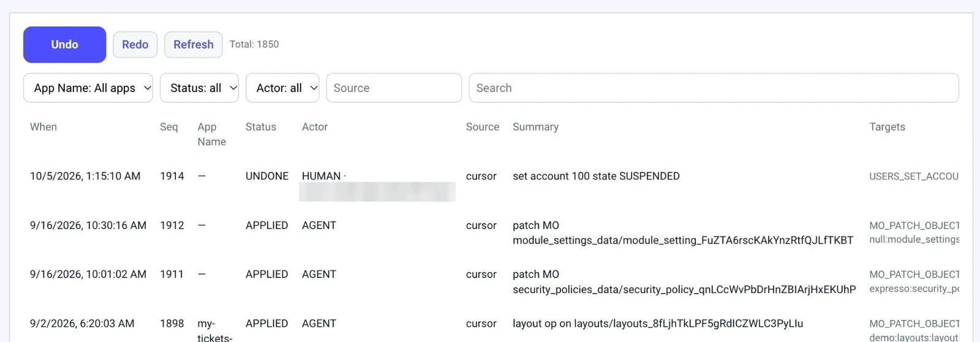Viewport: 980px width, 342px height.
Task: Click the Status column header
Action: tap(261, 127)
